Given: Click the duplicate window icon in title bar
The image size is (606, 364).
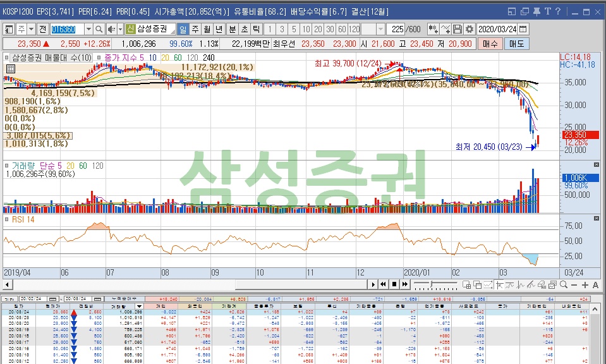Looking at the screenshot, I should 524,11.
